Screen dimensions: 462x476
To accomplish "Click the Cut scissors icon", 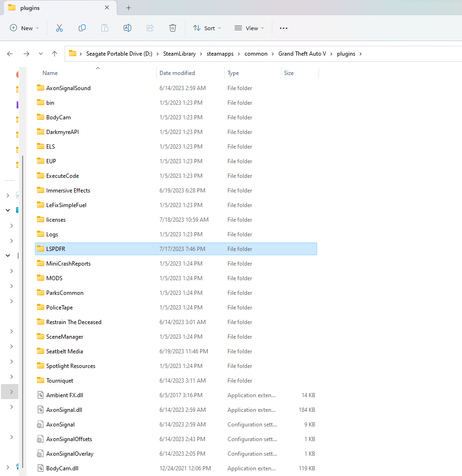I will point(59,28).
